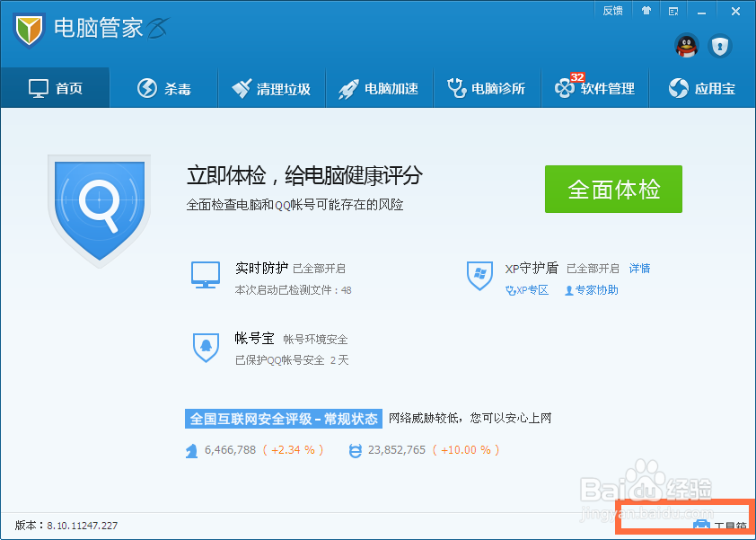Open 详情 link beside XP守护盾
Screen dimensions: 756x540
point(640,269)
